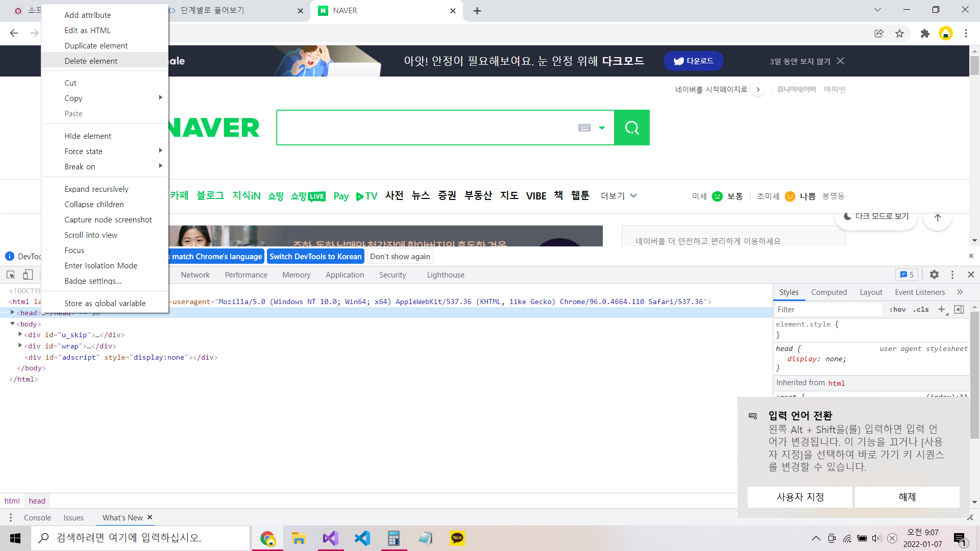
Task: Open the on-screen keyboard icon in search box
Action: (584, 128)
